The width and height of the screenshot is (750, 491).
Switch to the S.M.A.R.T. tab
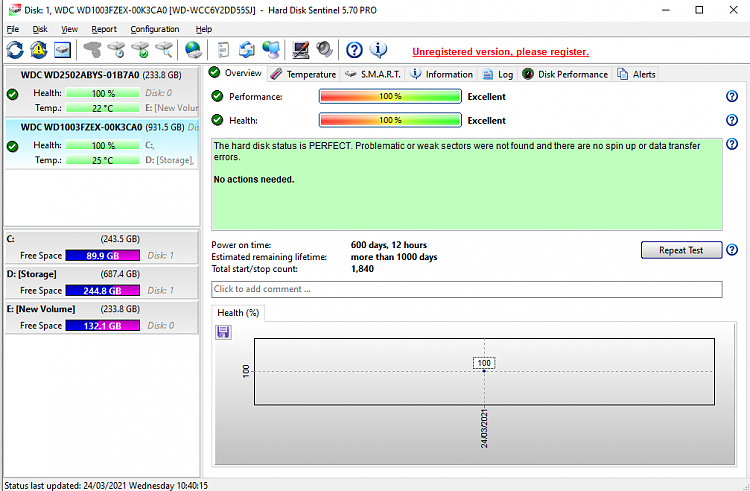(x=373, y=74)
